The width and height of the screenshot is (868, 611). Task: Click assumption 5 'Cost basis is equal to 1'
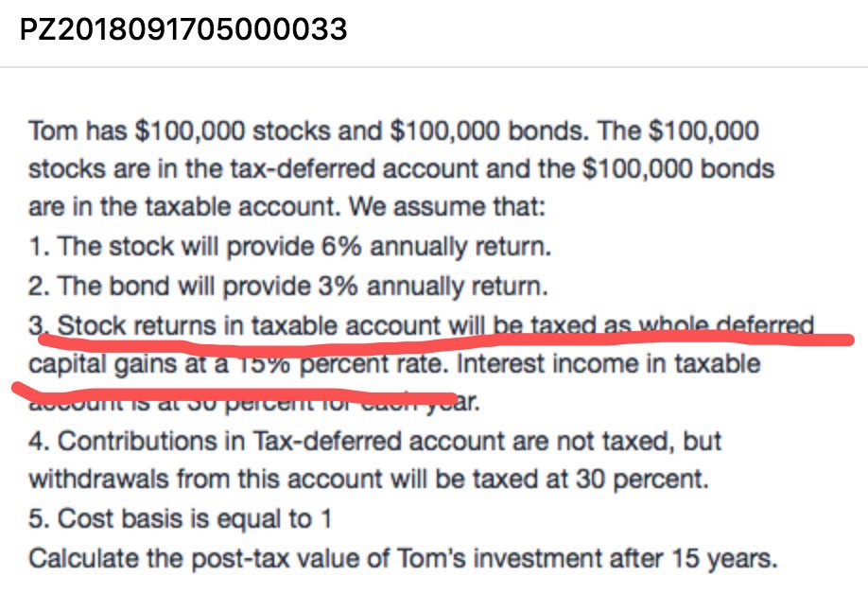click(180, 519)
